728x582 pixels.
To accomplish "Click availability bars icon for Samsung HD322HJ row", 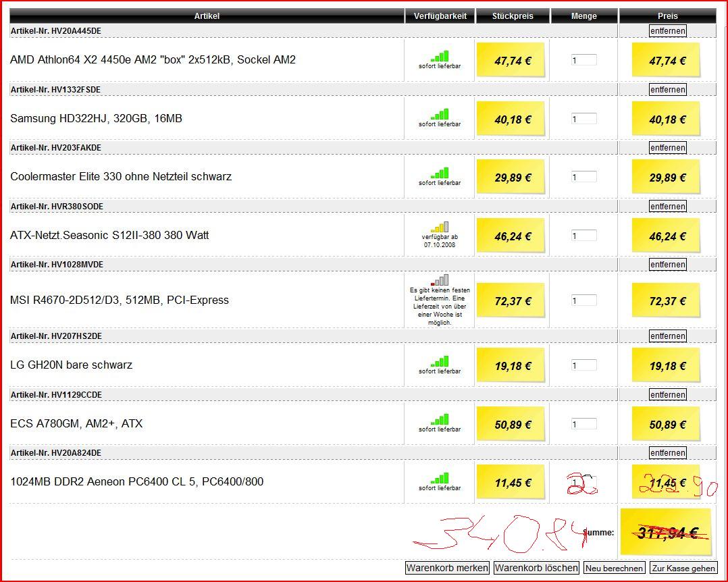I will pyautogui.click(x=440, y=114).
